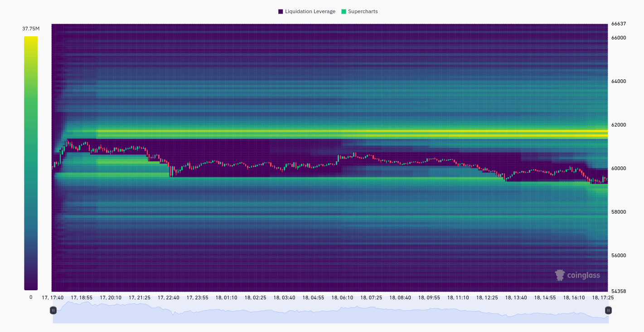Click the 58000 price axis label
644x332 pixels.
619,212
